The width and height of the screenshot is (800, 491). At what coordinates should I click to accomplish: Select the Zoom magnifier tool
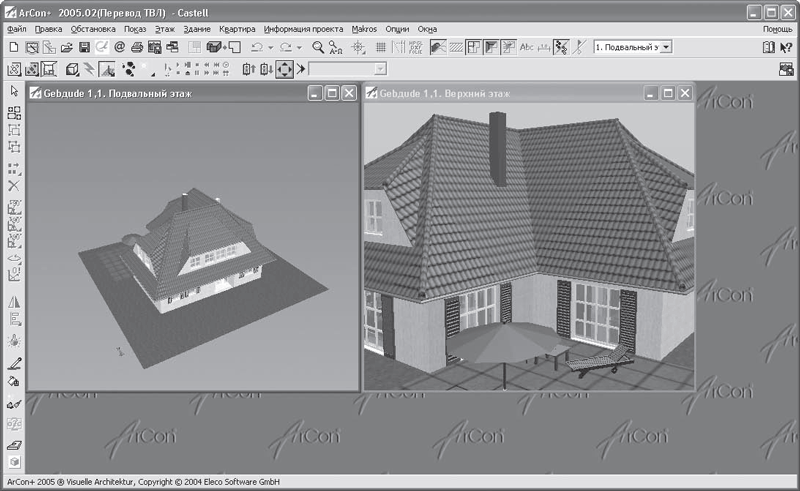click(318, 47)
